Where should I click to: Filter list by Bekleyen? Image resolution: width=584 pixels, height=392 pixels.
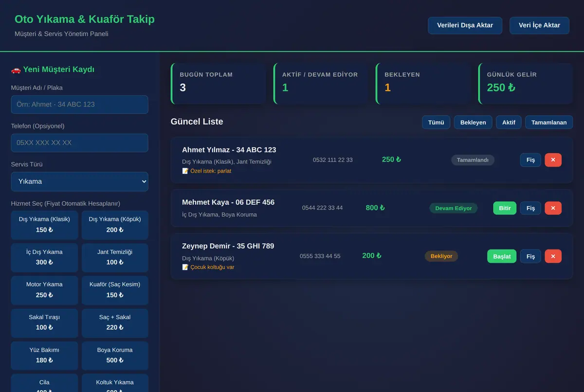click(473, 122)
